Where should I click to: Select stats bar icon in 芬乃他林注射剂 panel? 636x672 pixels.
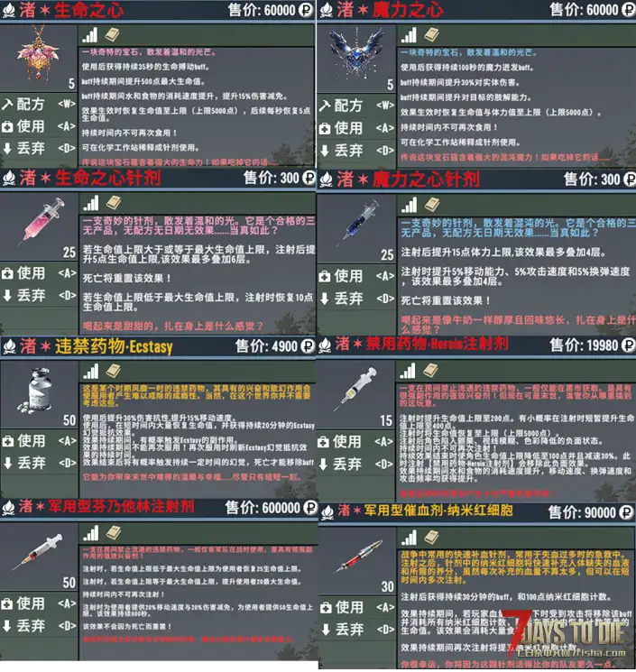91,533
